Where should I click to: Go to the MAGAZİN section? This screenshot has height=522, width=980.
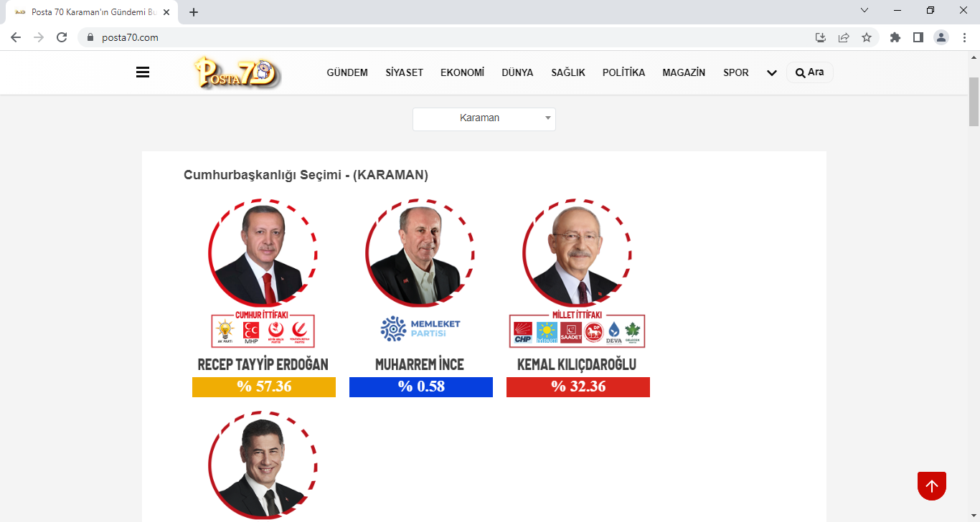[684, 72]
